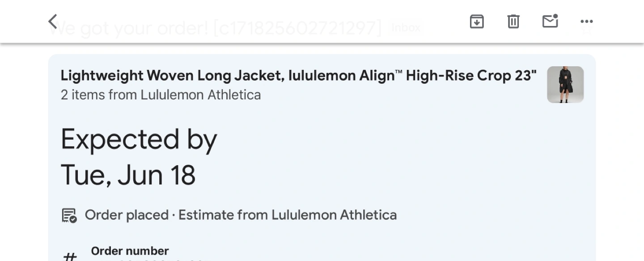This screenshot has width=644, height=261.
Task: Go back using the left arrow
Action: tap(53, 21)
